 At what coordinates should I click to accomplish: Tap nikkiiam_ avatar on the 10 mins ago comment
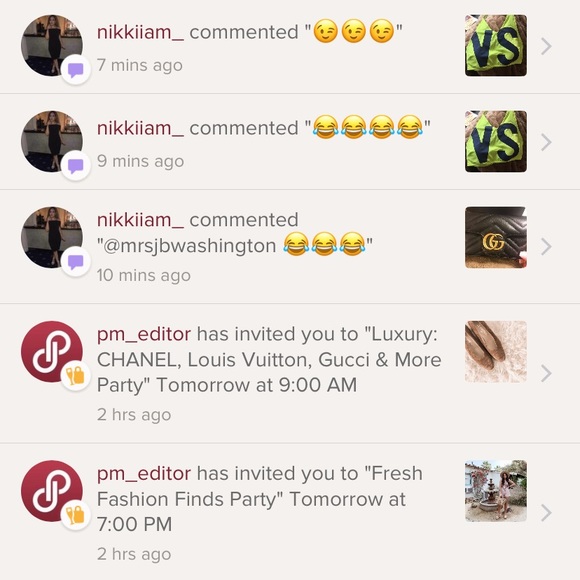point(52,237)
